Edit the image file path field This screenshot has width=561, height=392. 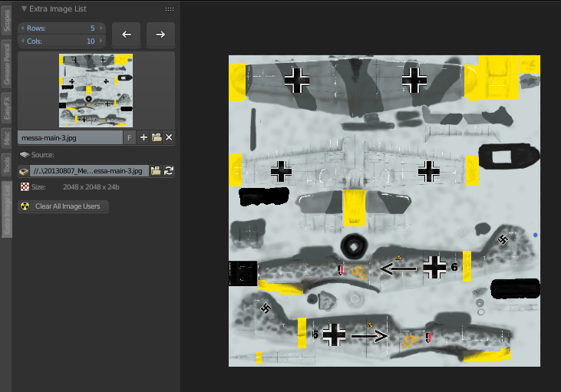[89, 171]
